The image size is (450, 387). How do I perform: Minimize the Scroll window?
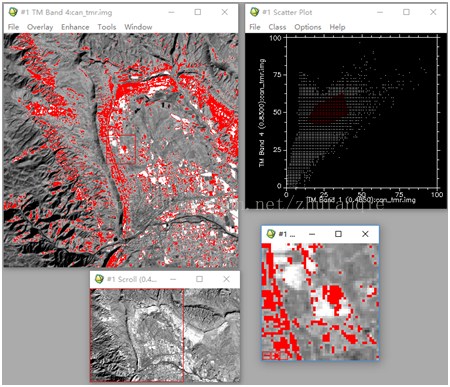coord(173,279)
